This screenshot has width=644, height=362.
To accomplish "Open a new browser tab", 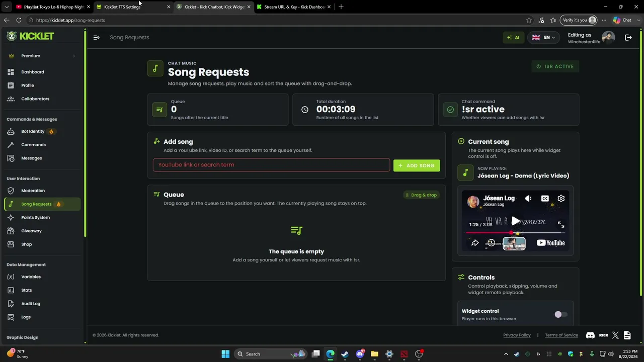I will pos(341,7).
